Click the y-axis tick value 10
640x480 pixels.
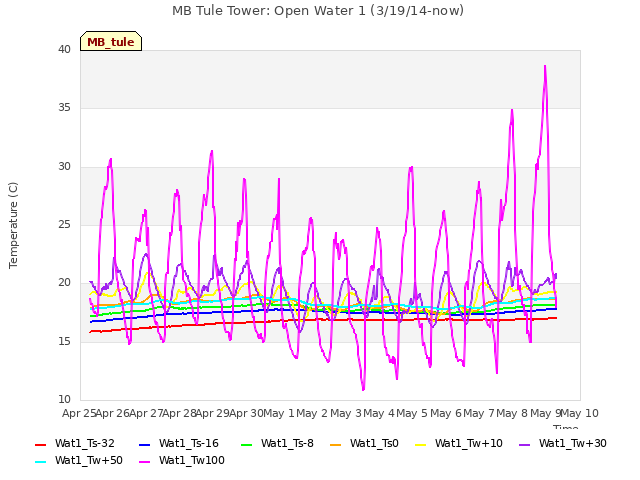tap(64, 399)
